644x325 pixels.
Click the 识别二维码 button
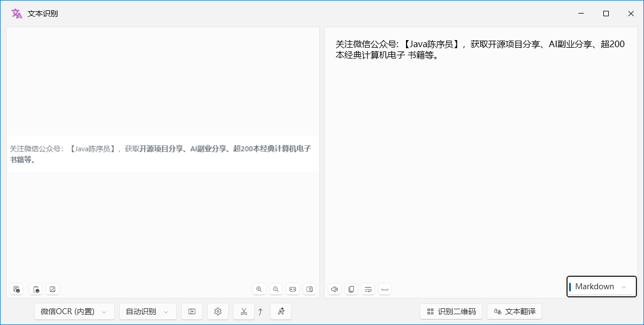point(451,311)
